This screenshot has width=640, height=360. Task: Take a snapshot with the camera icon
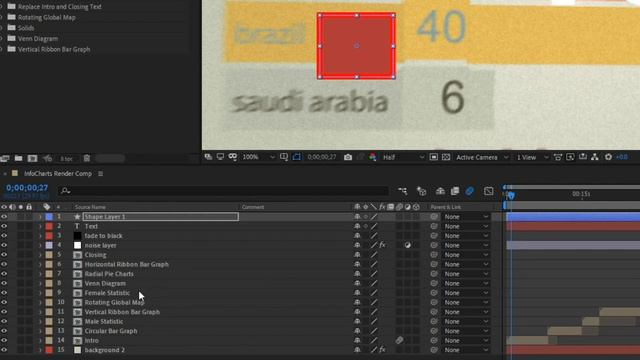[348, 157]
